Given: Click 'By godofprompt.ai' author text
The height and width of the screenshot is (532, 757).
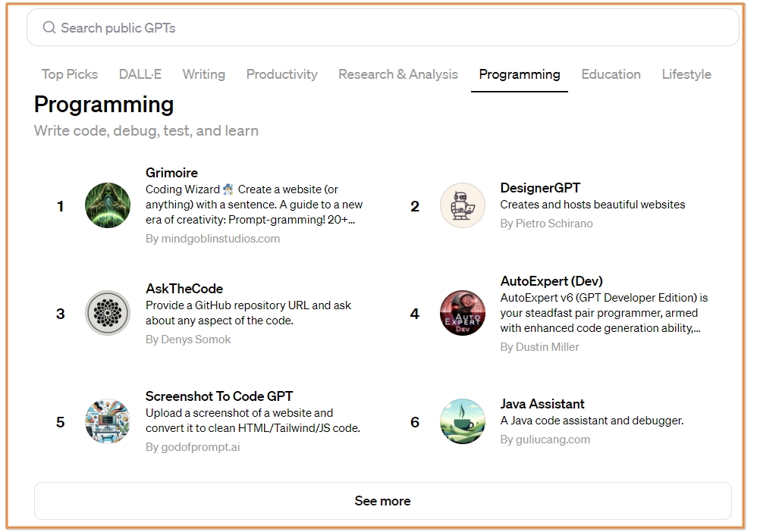Looking at the screenshot, I should tap(193, 447).
